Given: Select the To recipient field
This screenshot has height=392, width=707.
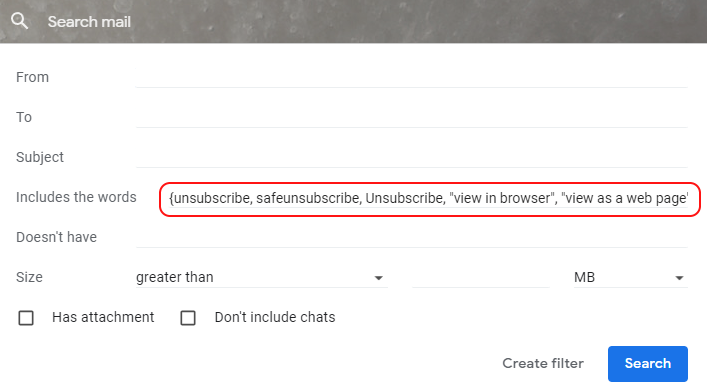Looking at the screenshot, I should tap(412, 117).
